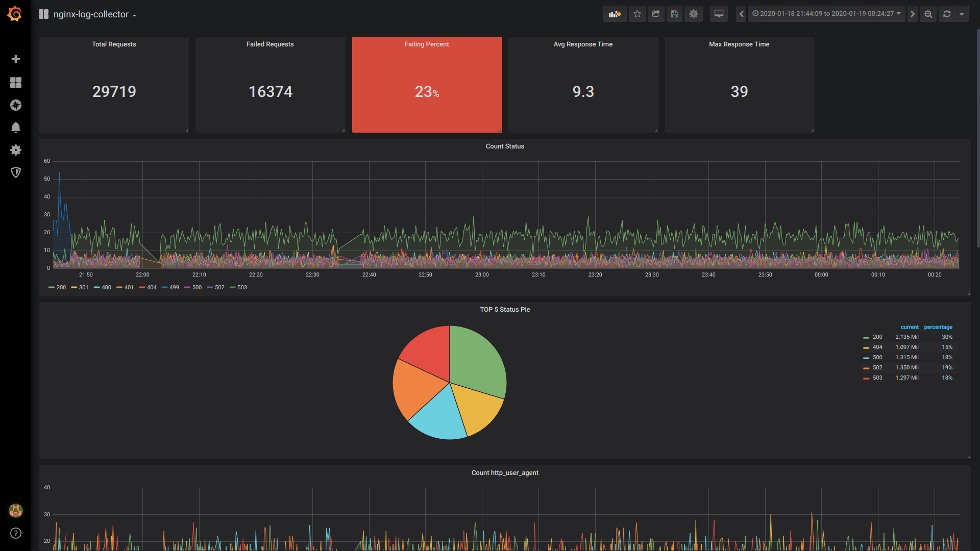Expand the nginx-log-collector dashboard dropdown
This screenshot has height=551, width=980.
click(x=138, y=13)
